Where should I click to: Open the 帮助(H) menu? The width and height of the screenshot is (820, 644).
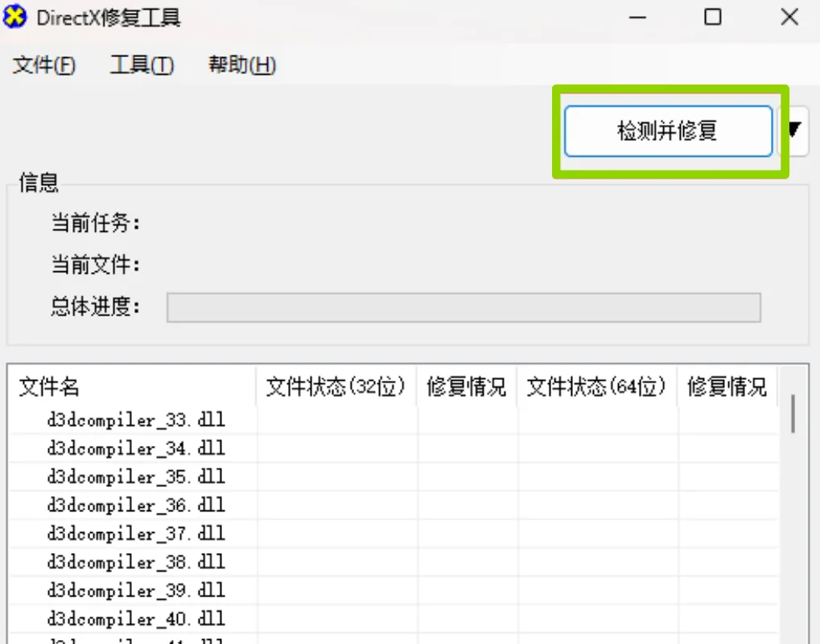(242, 65)
